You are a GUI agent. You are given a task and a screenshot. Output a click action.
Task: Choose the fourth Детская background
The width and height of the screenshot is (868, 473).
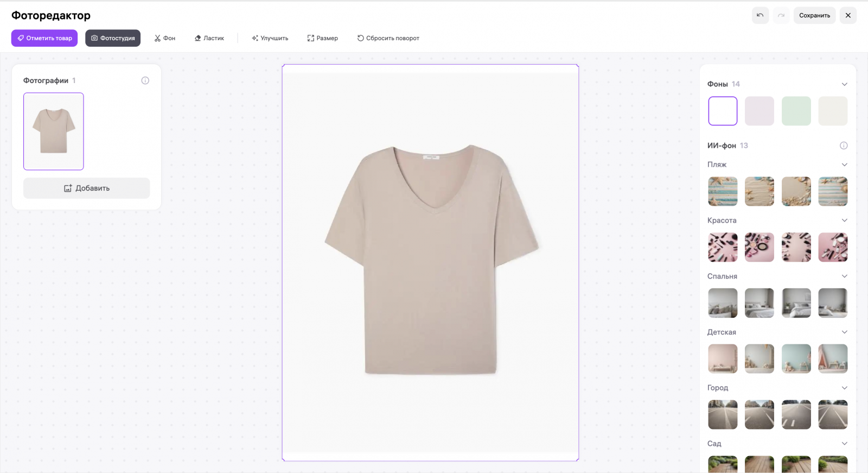(833, 358)
